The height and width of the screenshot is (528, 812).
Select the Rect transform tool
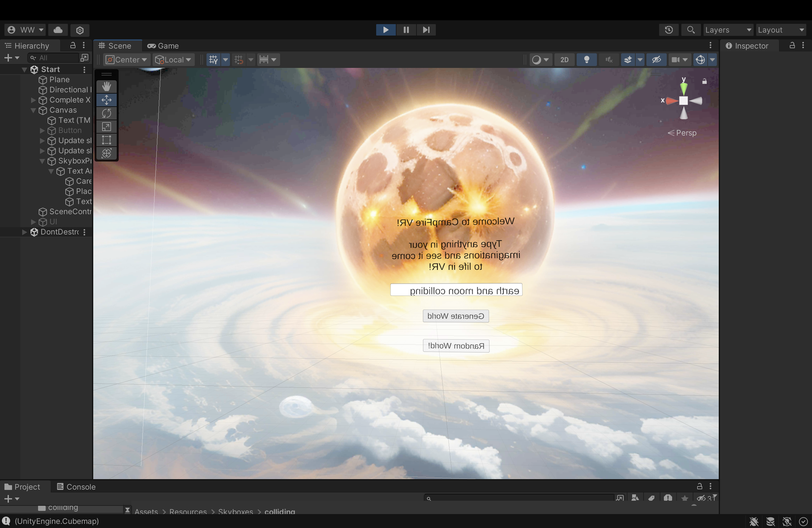[x=107, y=140]
